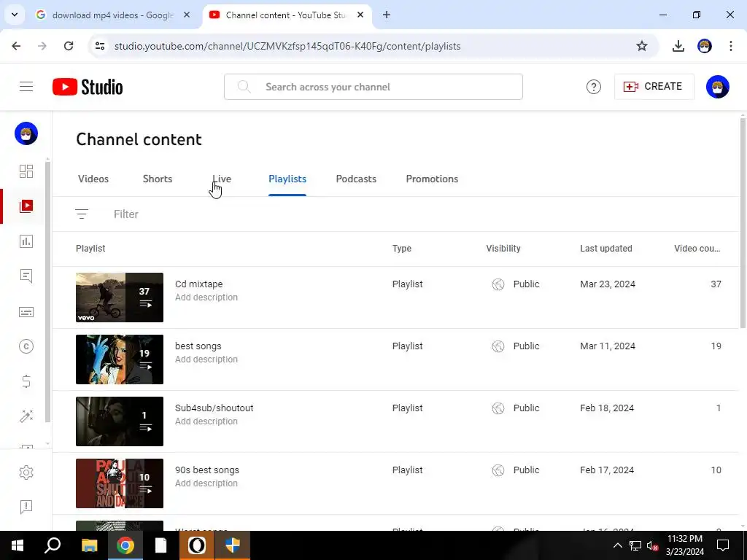Open account avatar in Studio header
Image resolution: width=747 pixels, height=560 pixels.
click(718, 87)
